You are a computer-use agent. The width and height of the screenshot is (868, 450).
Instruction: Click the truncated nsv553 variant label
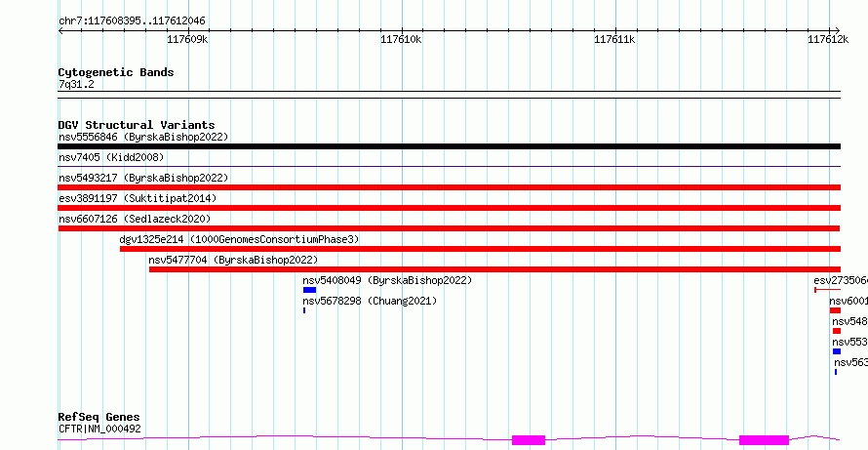[x=849, y=342]
